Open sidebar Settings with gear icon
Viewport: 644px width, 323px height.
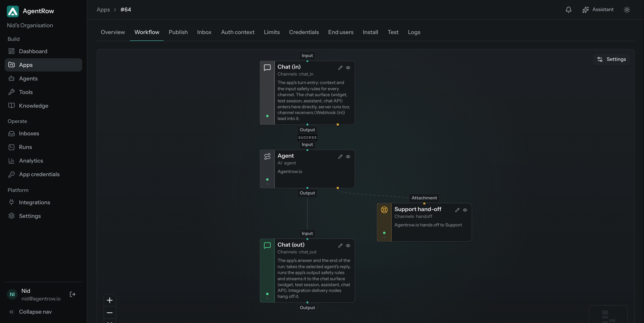point(43,216)
